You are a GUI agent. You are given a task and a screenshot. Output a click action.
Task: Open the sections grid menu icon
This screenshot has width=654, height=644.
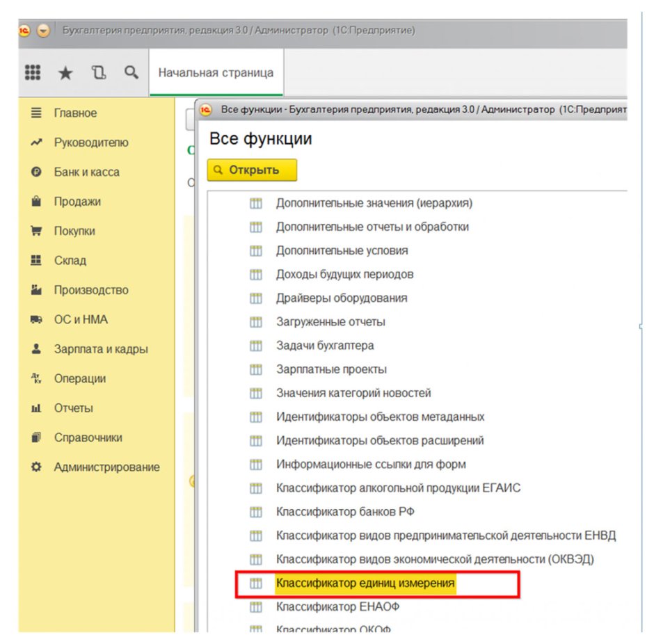[x=33, y=72]
